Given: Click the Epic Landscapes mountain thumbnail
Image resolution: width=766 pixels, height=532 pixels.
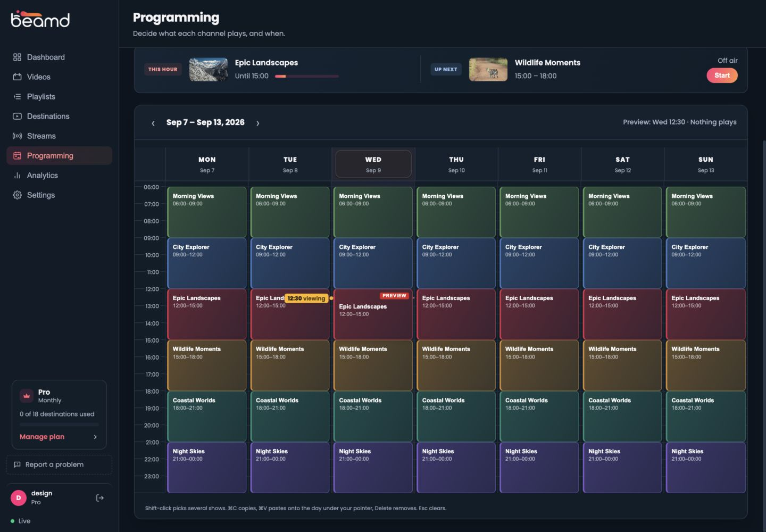Looking at the screenshot, I should [209, 69].
